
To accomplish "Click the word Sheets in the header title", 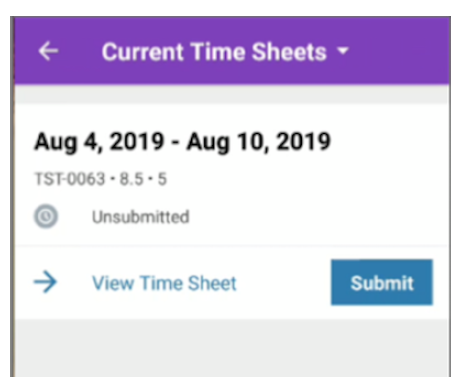I will pyautogui.click(x=289, y=52).
